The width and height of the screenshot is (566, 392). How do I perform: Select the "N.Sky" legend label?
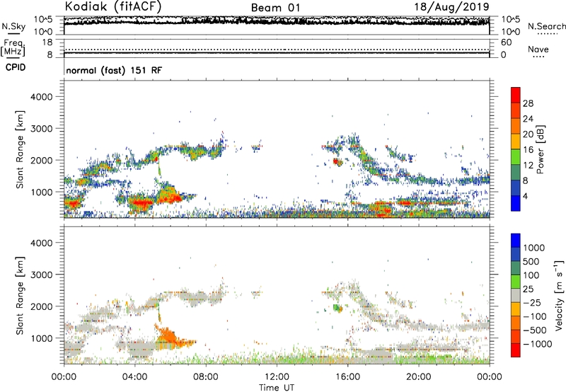tap(13, 26)
